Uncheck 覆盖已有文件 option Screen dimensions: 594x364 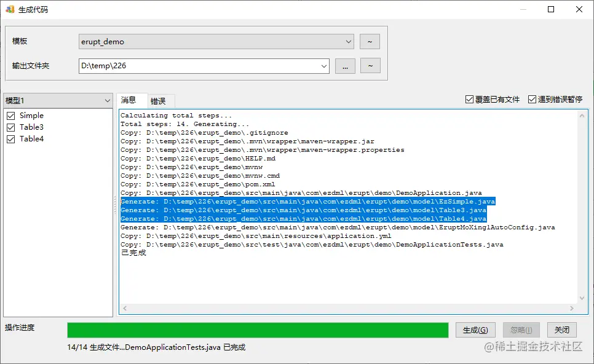point(469,99)
